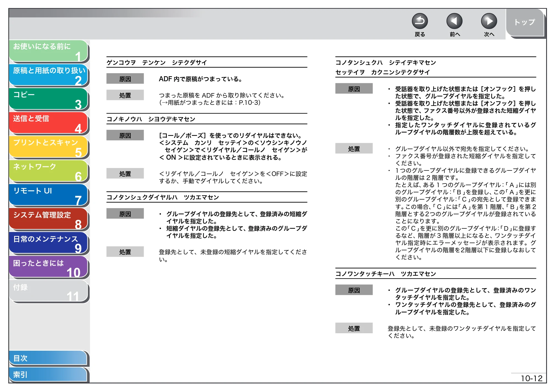
Task: Open chapter 1 お使いになる前に tab
Action: click(49, 51)
